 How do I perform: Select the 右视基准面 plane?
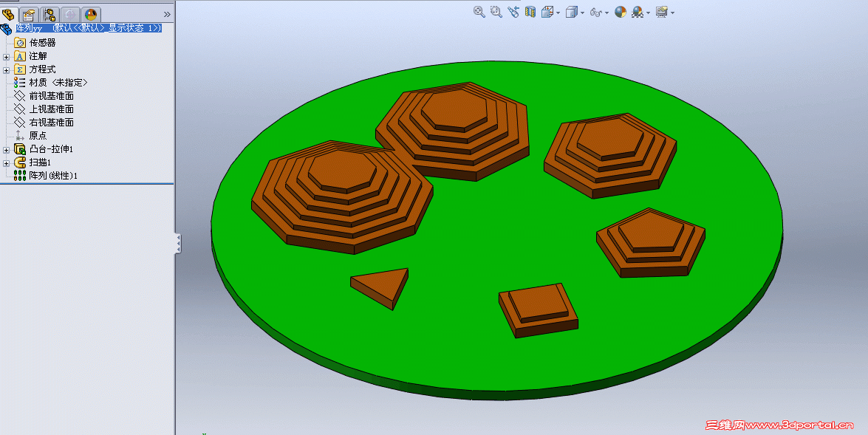point(52,123)
